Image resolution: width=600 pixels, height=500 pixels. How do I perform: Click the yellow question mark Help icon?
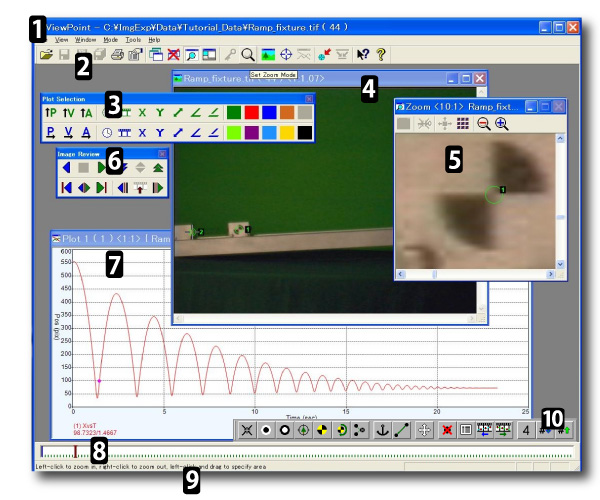tap(380, 55)
